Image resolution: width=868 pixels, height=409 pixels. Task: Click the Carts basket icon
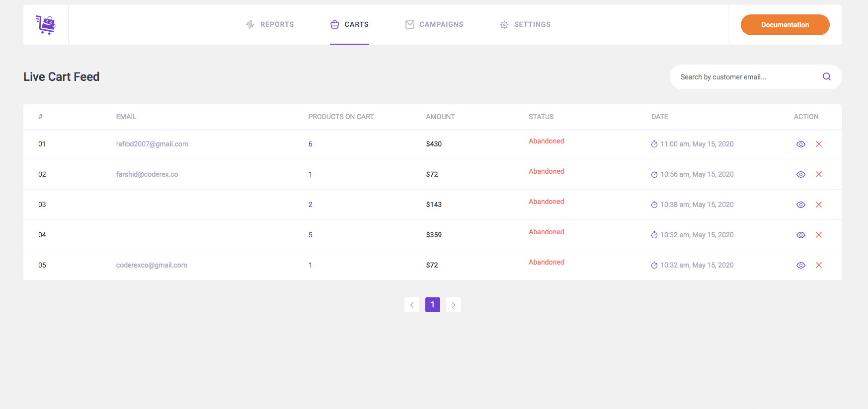point(335,24)
